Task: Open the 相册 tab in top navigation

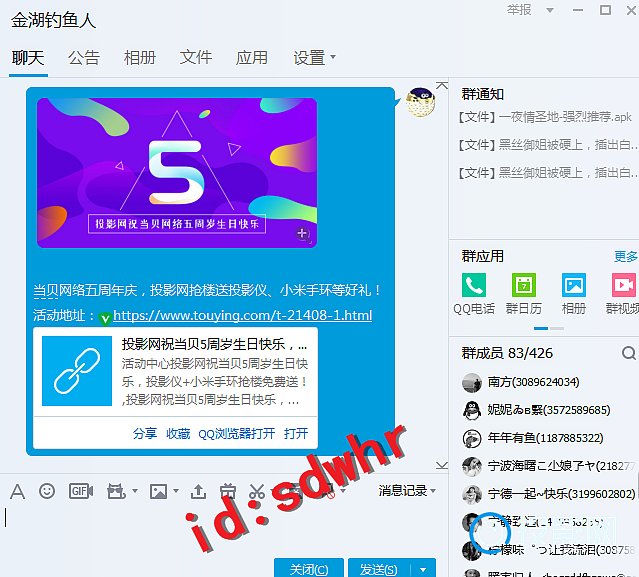Action: click(x=140, y=57)
